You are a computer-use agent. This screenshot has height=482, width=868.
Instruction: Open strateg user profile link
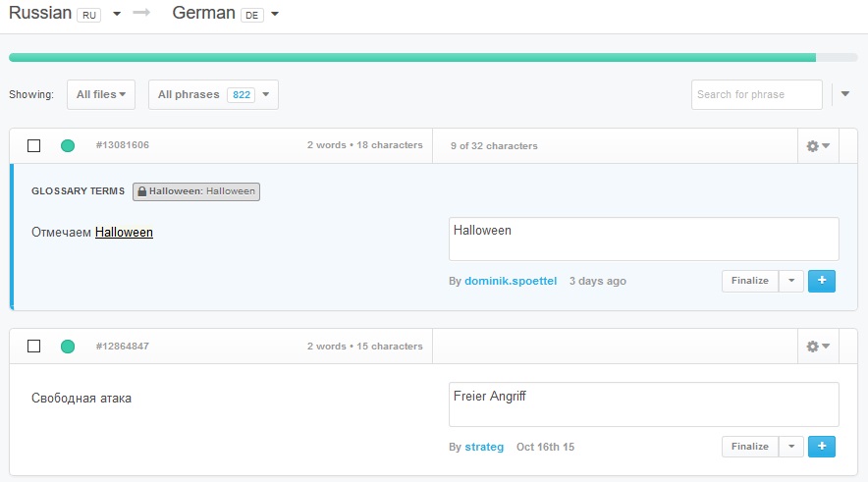point(484,447)
